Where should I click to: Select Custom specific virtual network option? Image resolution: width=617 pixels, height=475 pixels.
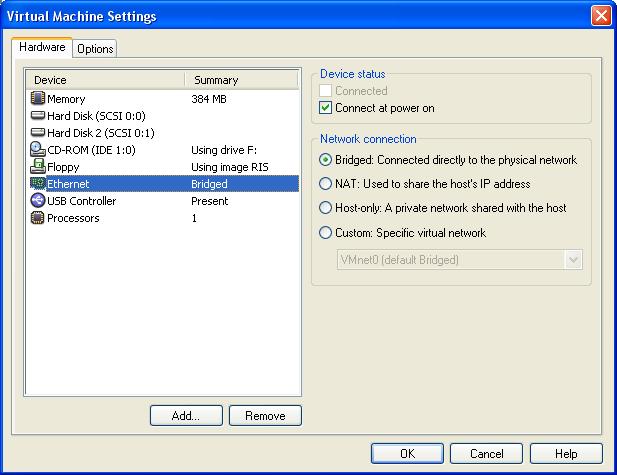(x=325, y=233)
